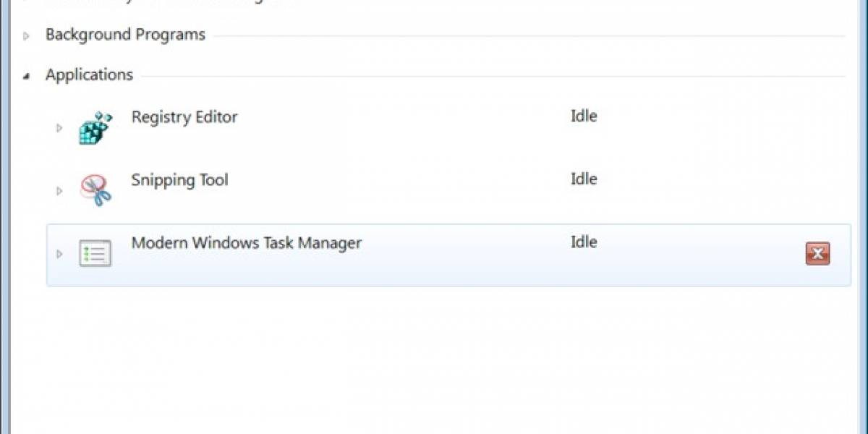End Modern Windows Task Manager with red X
The width and height of the screenshot is (868, 434).
click(x=817, y=254)
